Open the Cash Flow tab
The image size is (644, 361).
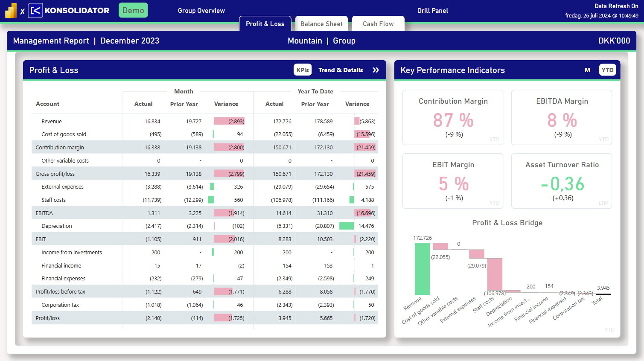(x=378, y=24)
